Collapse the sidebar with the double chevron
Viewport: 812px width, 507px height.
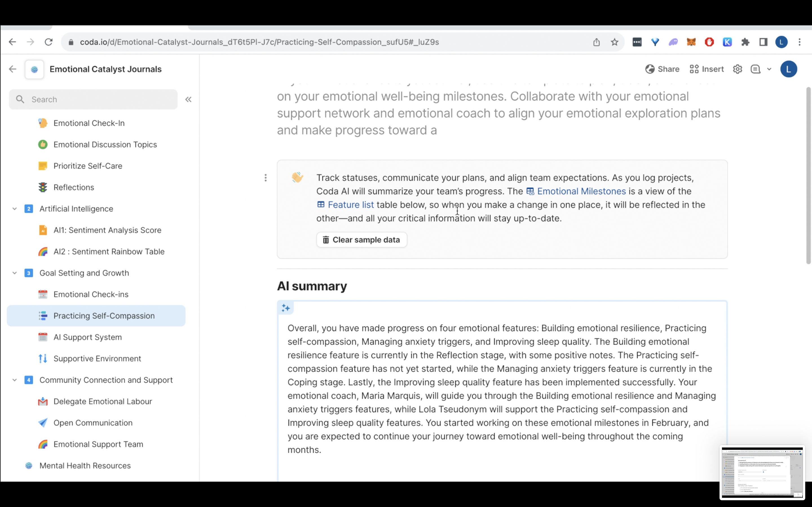pyautogui.click(x=188, y=99)
